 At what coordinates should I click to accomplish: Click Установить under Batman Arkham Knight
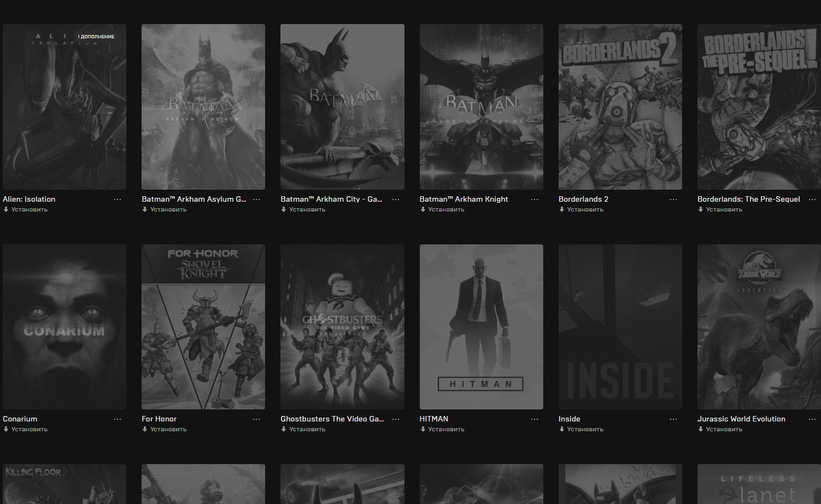click(x=442, y=209)
